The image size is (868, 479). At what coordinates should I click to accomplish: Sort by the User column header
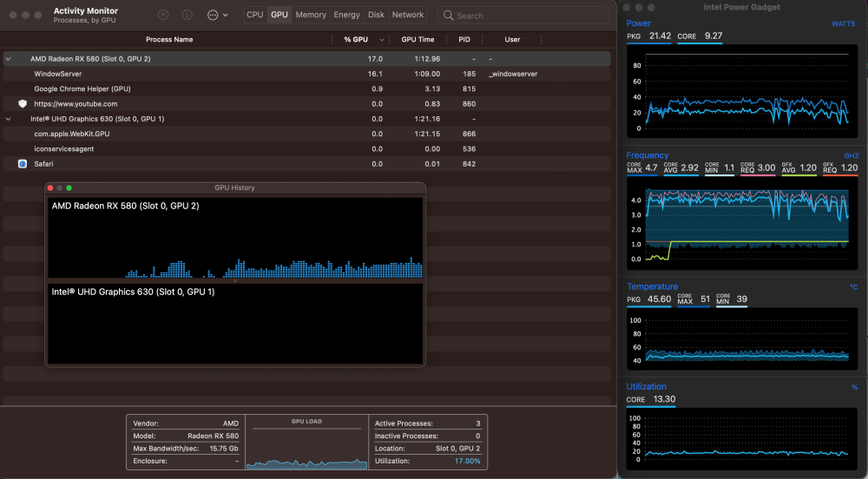pos(512,39)
